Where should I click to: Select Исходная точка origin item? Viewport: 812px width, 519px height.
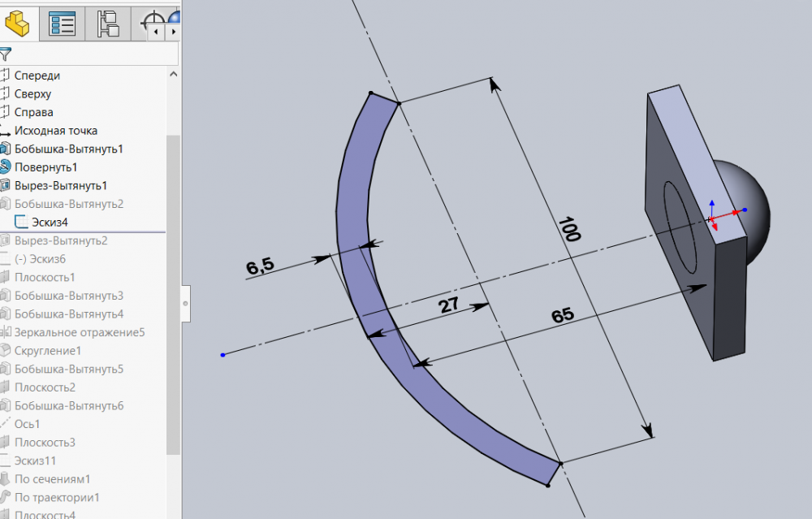[55, 131]
